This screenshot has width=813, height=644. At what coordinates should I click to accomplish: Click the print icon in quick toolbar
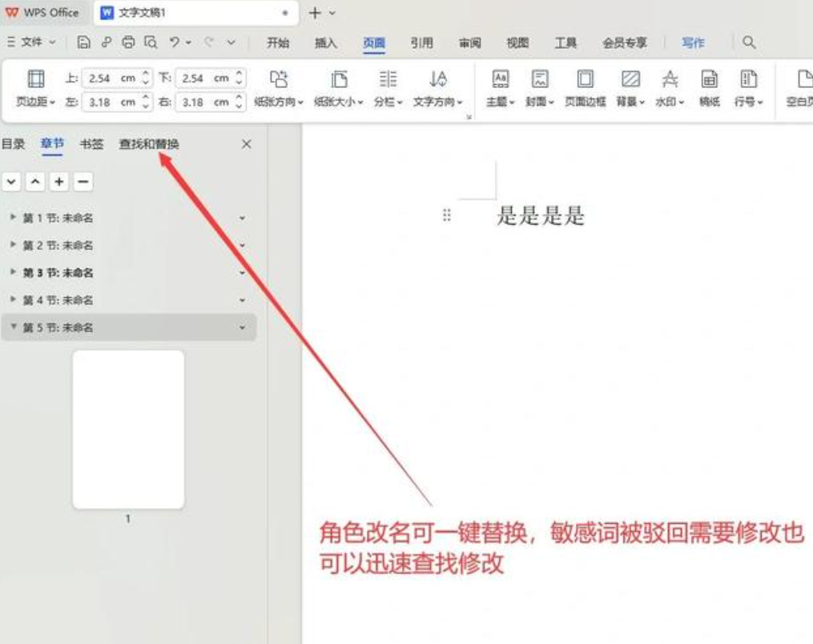[x=128, y=43]
